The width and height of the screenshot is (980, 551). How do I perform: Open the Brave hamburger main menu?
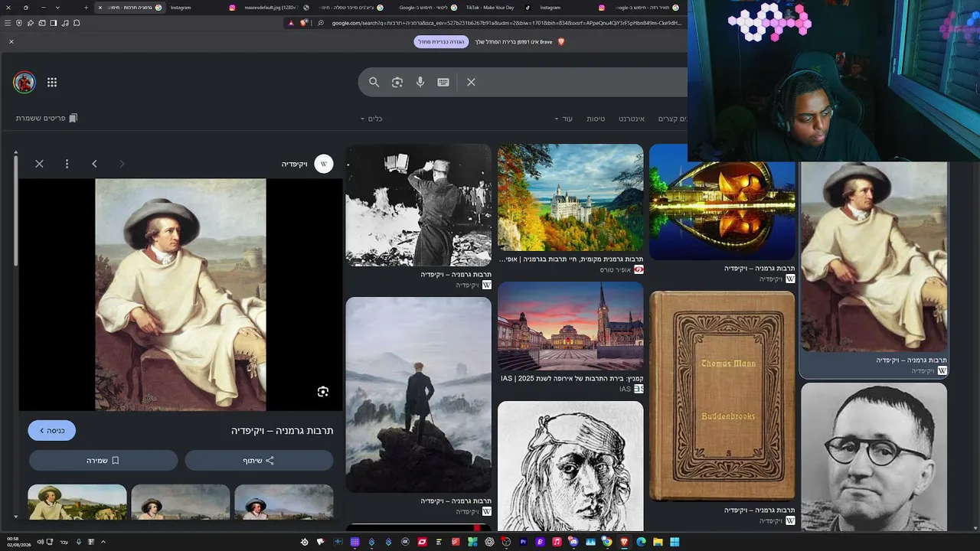8,23
